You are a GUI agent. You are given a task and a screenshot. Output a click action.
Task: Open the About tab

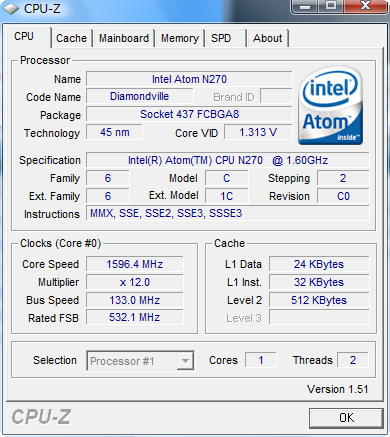[x=267, y=38]
